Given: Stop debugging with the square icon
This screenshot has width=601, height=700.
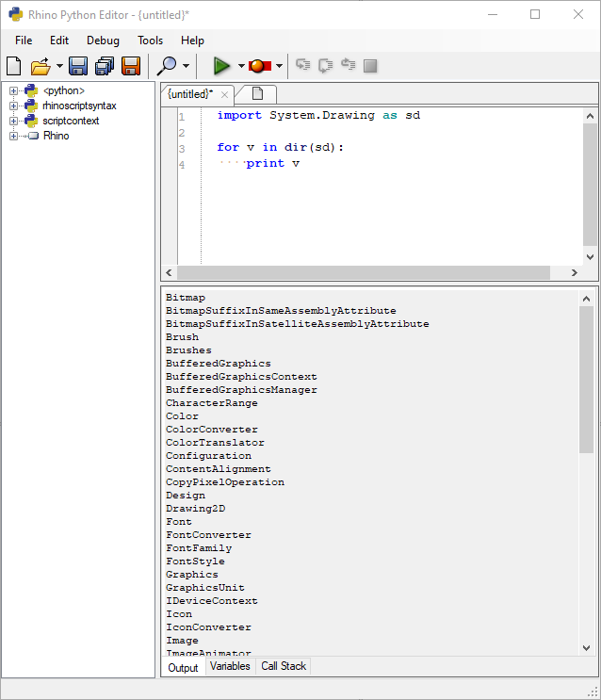Looking at the screenshot, I should click(370, 66).
